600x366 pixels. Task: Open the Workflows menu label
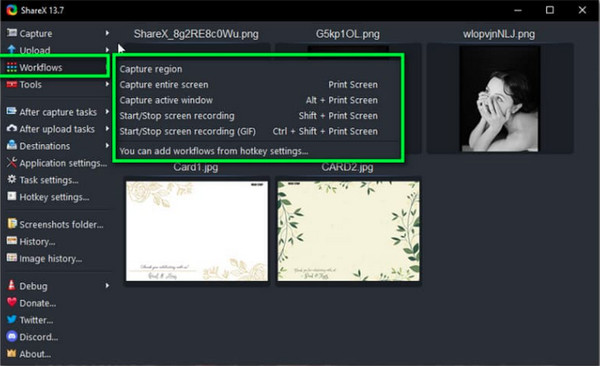pos(41,68)
